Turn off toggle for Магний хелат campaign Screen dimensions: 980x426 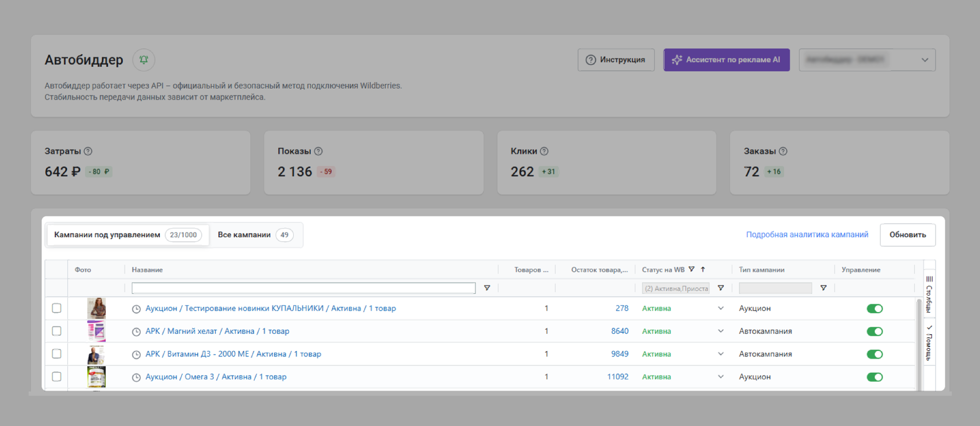874,331
